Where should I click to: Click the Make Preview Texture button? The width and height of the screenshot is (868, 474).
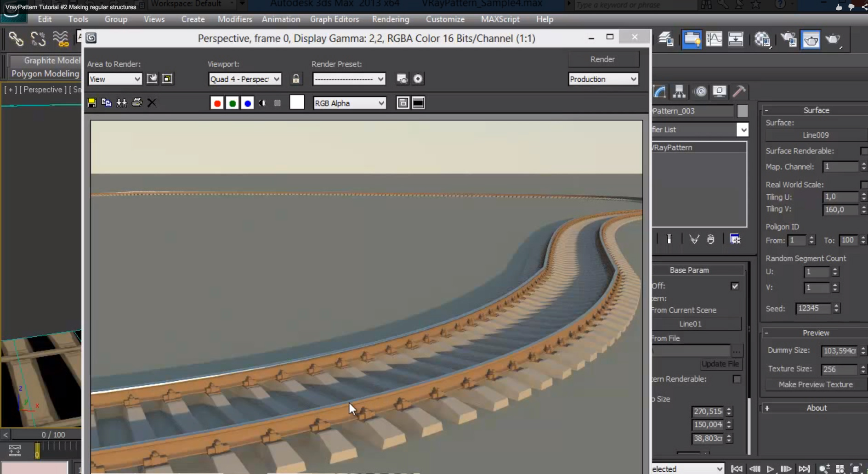point(815,384)
